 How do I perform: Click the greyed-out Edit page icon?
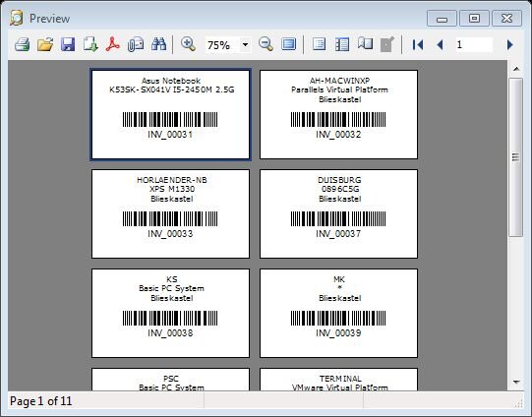[387, 44]
